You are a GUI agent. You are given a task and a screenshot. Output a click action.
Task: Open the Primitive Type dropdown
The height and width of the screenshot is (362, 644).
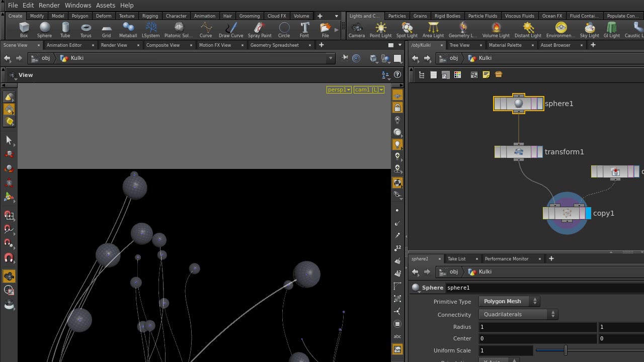(x=509, y=301)
